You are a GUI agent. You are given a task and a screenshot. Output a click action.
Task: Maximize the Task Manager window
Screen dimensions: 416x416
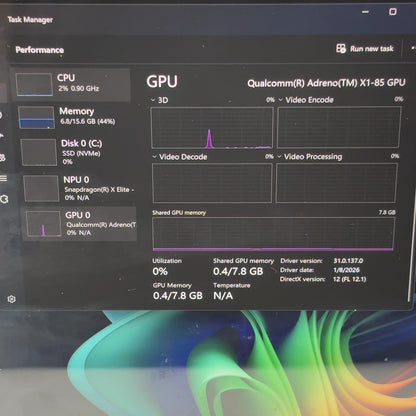tap(393, 12)
